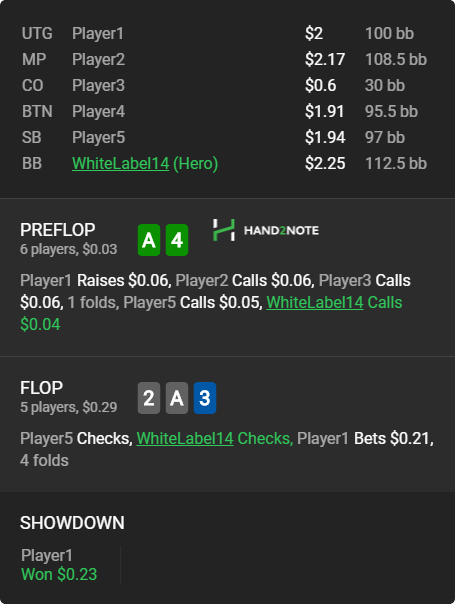The height and width of the screenshot is (604, 455).
Task: Click the FLOP section heading
Action: click(x=41, y=388)
